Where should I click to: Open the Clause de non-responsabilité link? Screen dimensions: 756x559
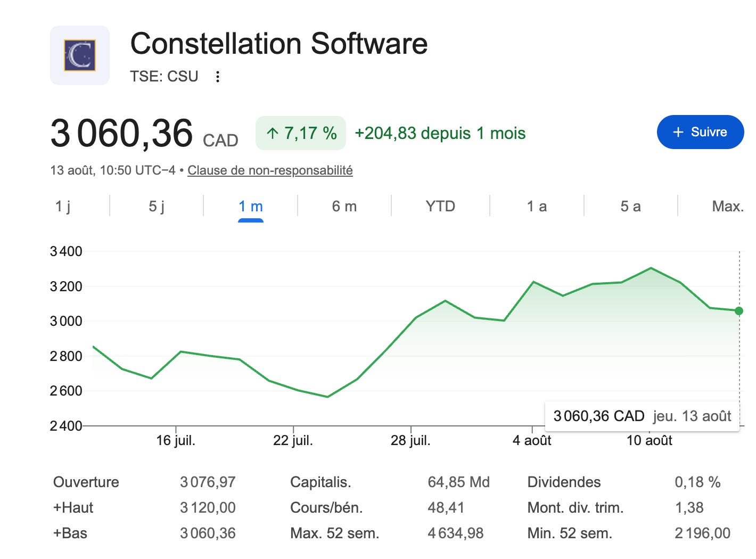coord(270,170)
